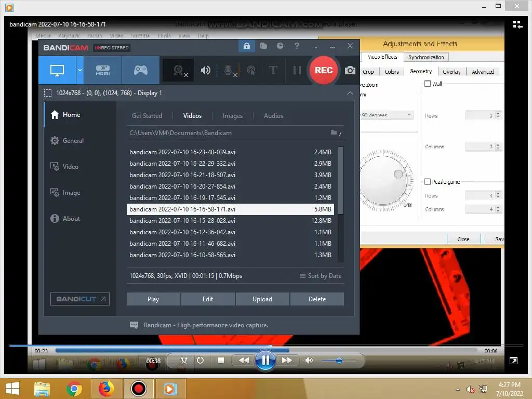Screen dimensions: 532x399
Task: Mute the player using the speaker icon
Action: (309, 361)
